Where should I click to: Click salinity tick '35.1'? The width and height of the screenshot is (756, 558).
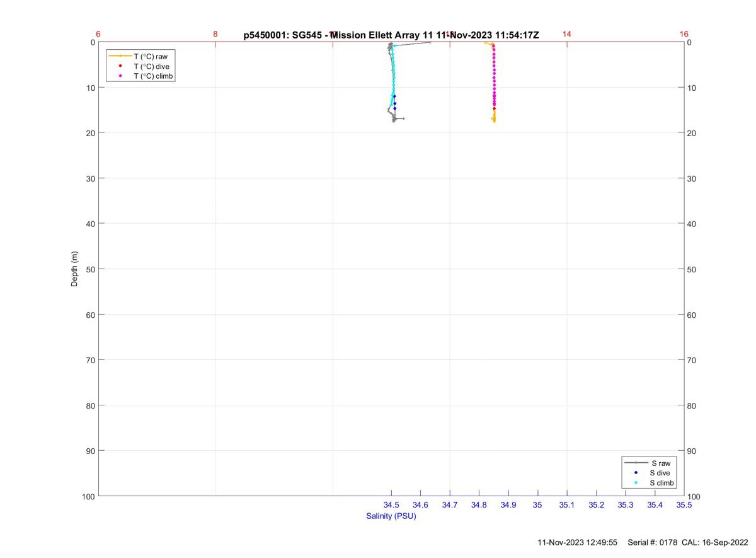(567, 505)
